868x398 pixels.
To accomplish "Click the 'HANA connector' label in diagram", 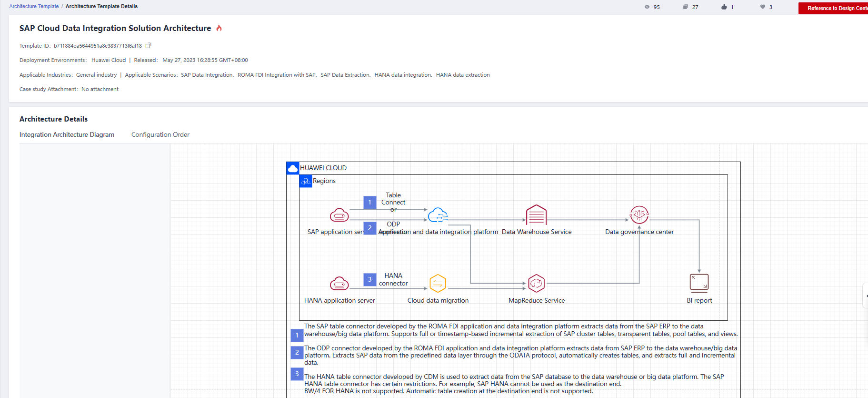I will point(393,280).
